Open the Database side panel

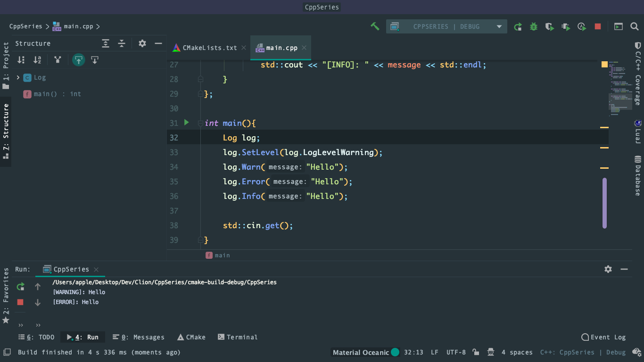tap(638, 176)
